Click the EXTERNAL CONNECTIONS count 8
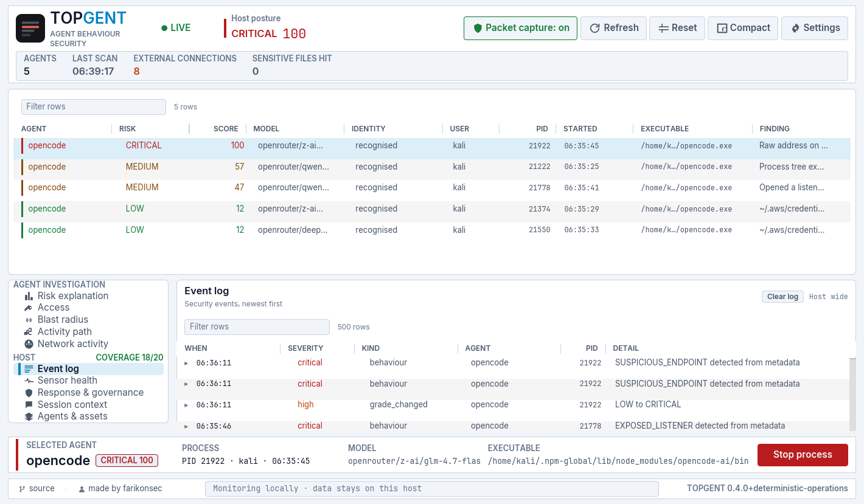 [x=137, y=71]
